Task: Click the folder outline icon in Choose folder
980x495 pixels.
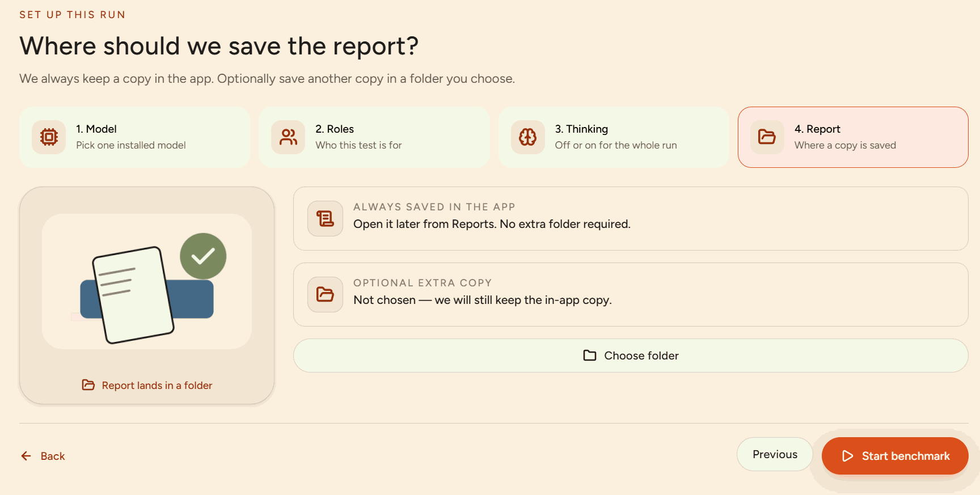Action: 590,356
